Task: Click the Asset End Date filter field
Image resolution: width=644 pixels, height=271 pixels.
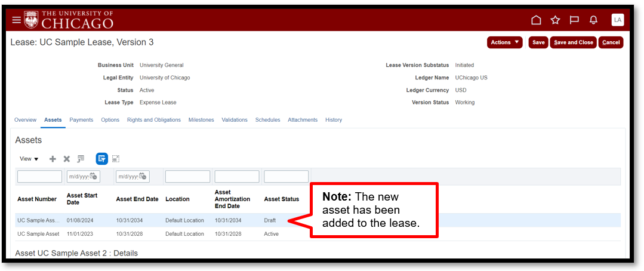Action: 127,177
